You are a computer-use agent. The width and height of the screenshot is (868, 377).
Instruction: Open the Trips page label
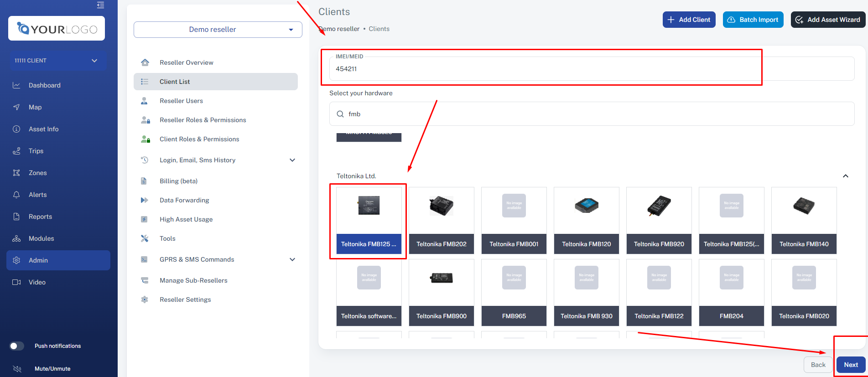pos(36,151)
